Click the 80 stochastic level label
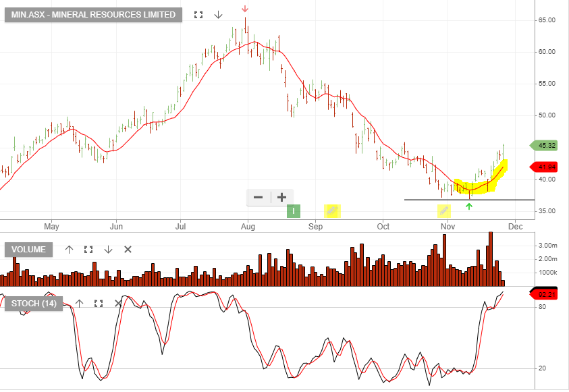The width and height of the screenshot is (569, 392). point(542,307)
